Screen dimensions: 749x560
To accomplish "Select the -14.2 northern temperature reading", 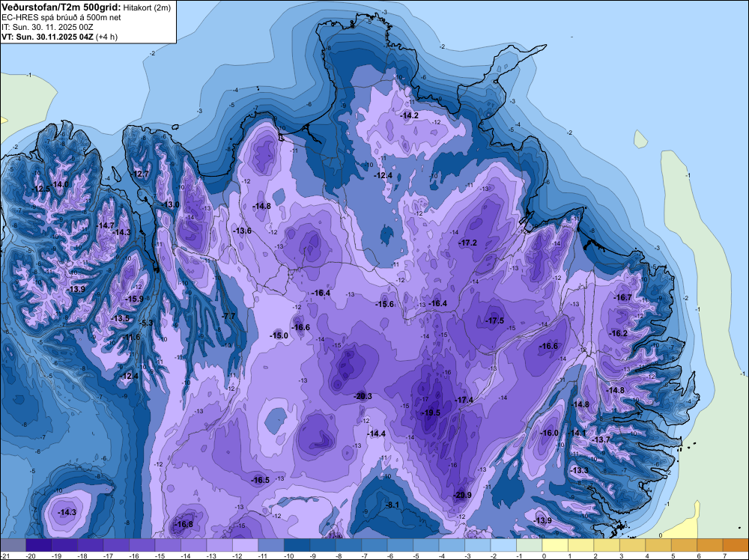I will (x=410, y=115).
